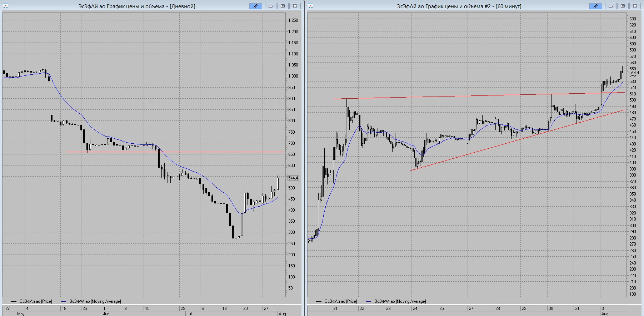644x316 pixels.
Task: Click the Jun month label on the time axis
Action: pos(106,314)
